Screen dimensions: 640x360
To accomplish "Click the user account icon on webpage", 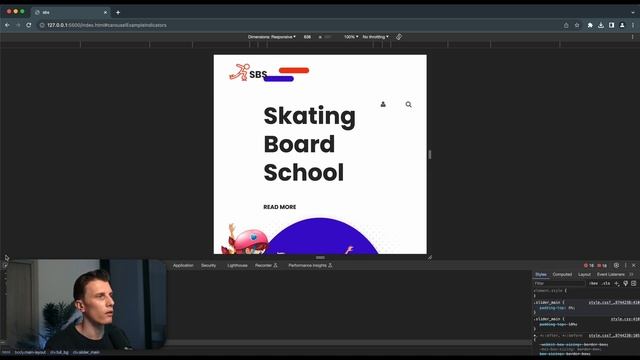I will (383, 104).
